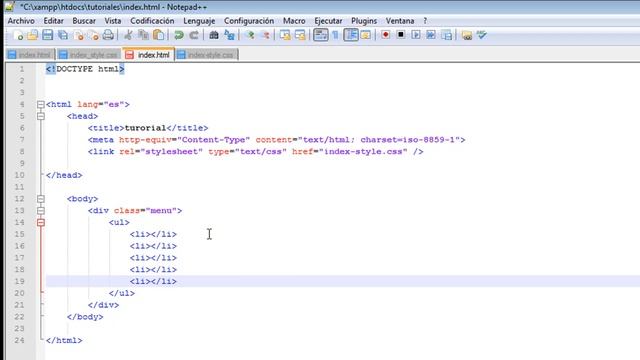The width and height of the screenshot is (640, 360).
Task: Click the closing </head> tag line
Action: click(64, 176)
